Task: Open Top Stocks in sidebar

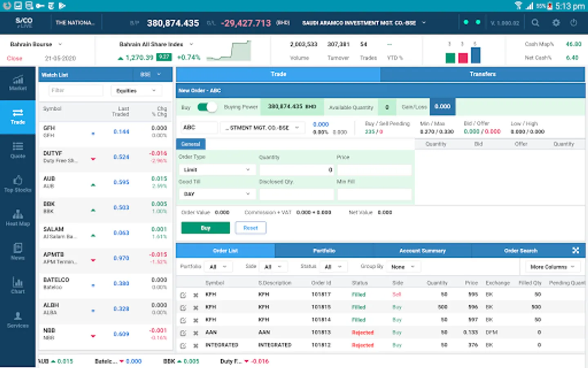Action: coord(18,184)
